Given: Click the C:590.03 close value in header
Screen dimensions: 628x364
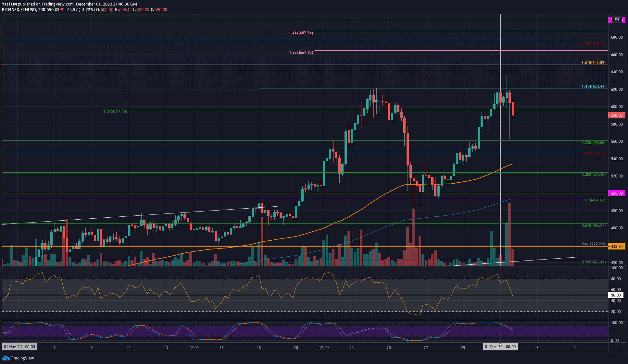Looking at the screenshot, I should 159,10.
